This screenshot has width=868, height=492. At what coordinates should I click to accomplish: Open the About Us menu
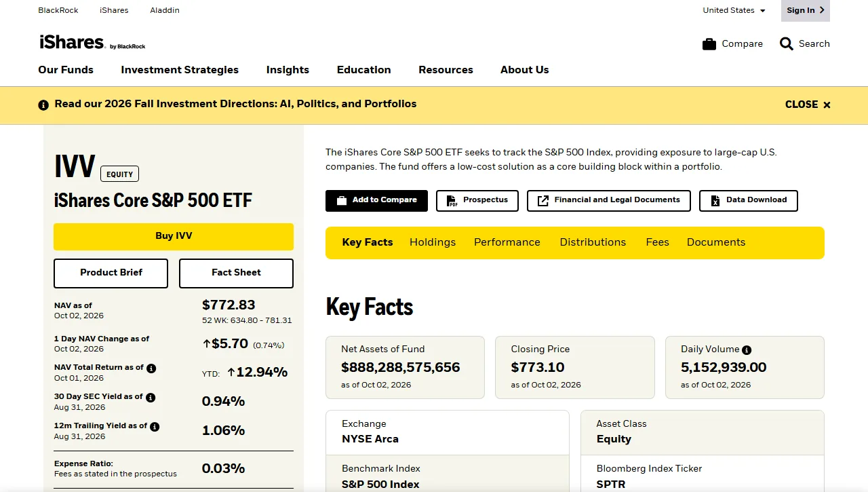click(x=525, y=70)
